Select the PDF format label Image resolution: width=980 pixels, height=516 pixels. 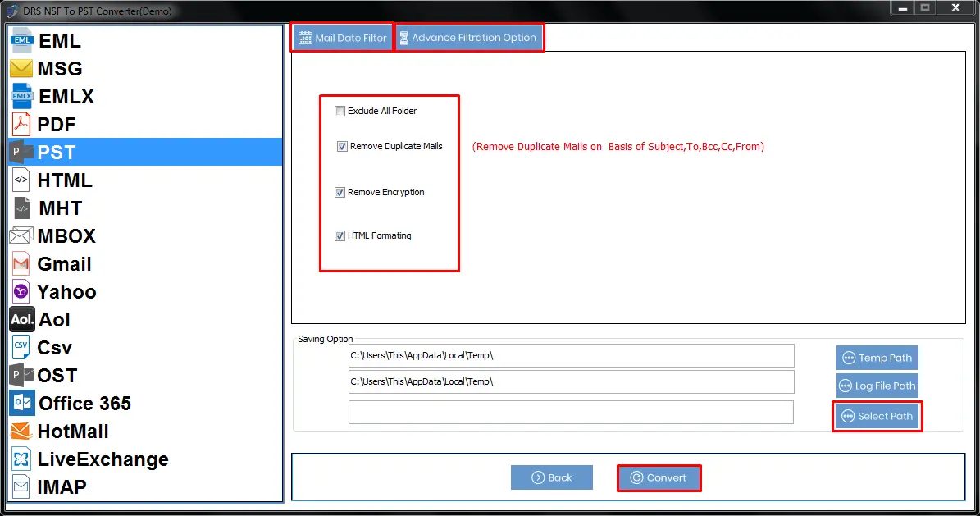tap(57, 125)
